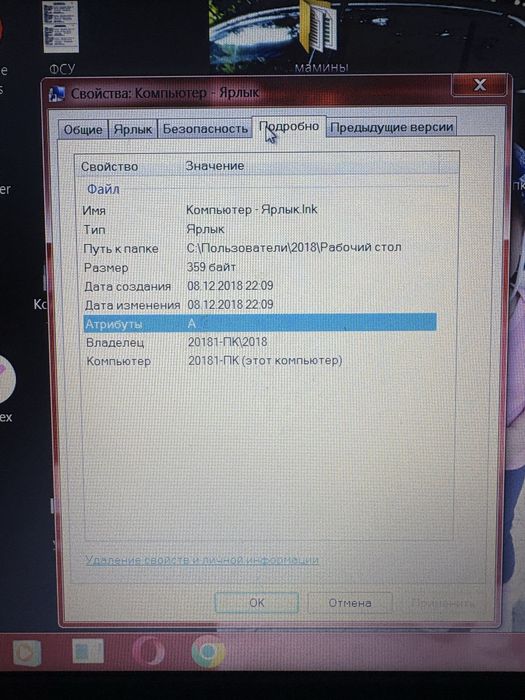Select the Тип property label
This screenshot has height=700, width=525.
click(x=94, y=229)
